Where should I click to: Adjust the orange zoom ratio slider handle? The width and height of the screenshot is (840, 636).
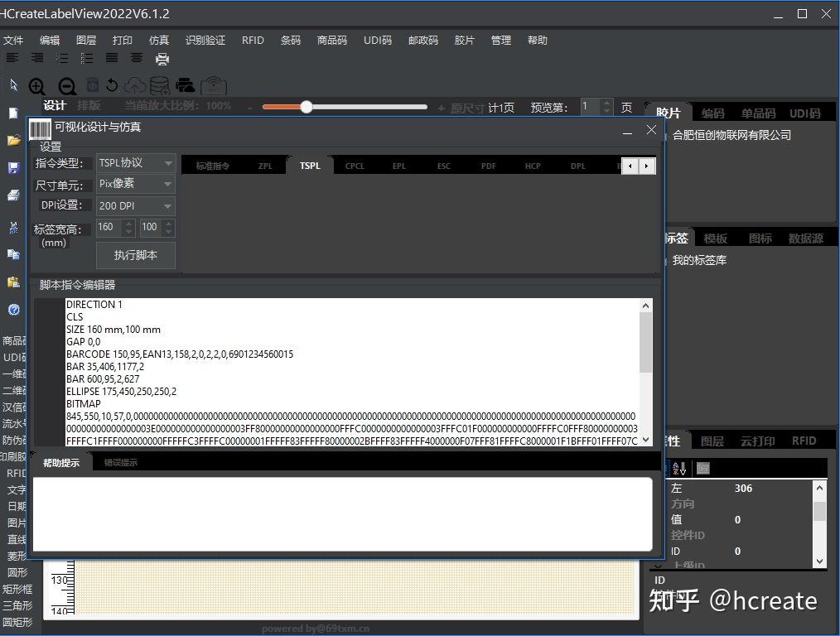click(x=307, y=107)
